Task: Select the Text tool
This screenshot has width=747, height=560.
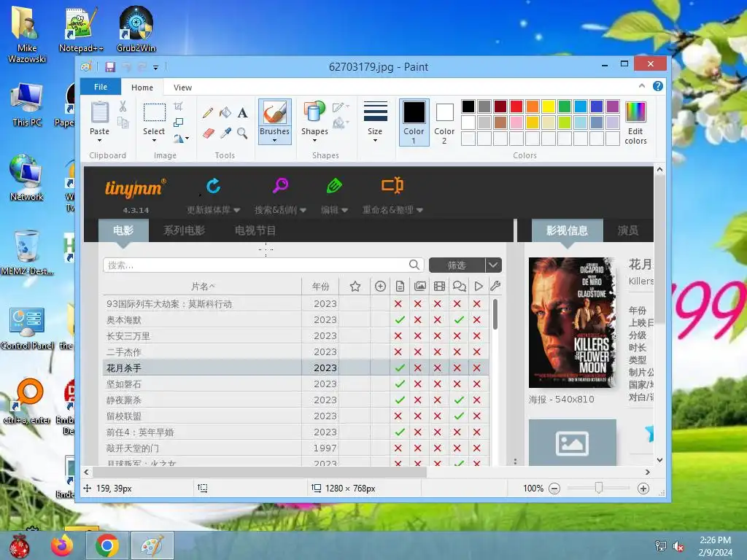Action: [242, 113]
